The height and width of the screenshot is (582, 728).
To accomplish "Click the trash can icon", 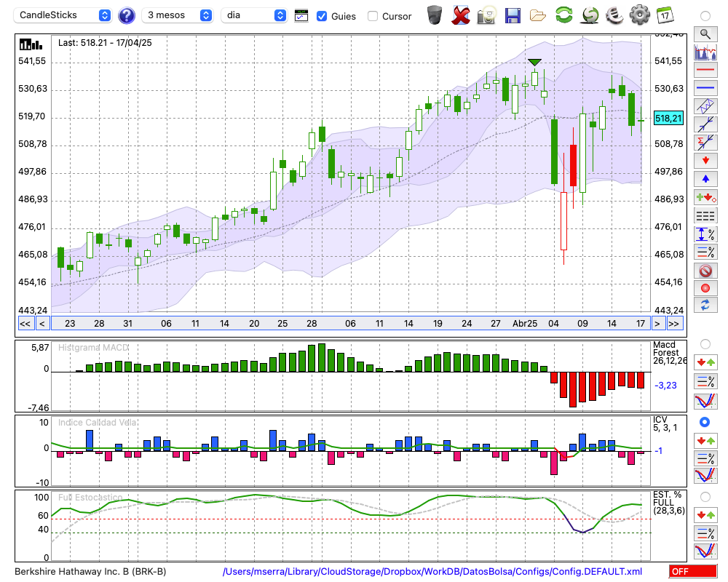I will (435, 15).
